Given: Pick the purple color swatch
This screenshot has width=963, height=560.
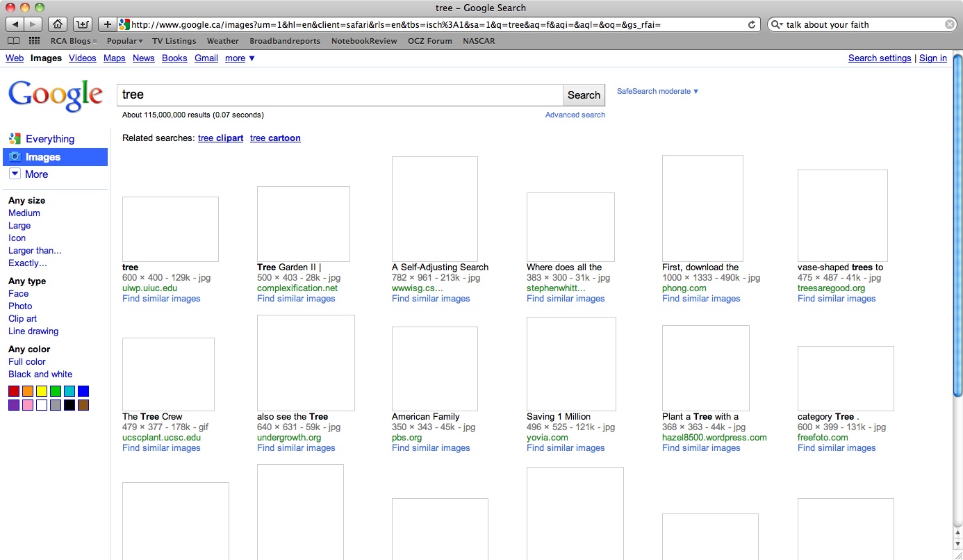Looking at the screenshot, I should tap(14, 405).
